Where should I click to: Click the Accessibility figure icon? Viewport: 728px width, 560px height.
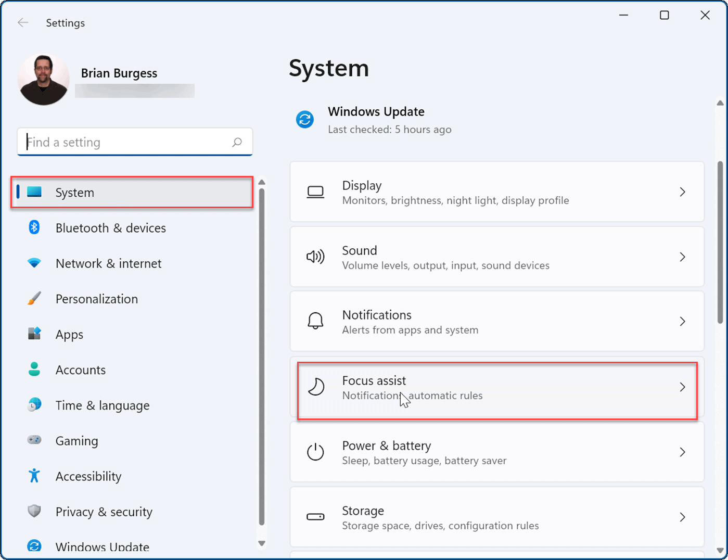[x=34, y=475]
